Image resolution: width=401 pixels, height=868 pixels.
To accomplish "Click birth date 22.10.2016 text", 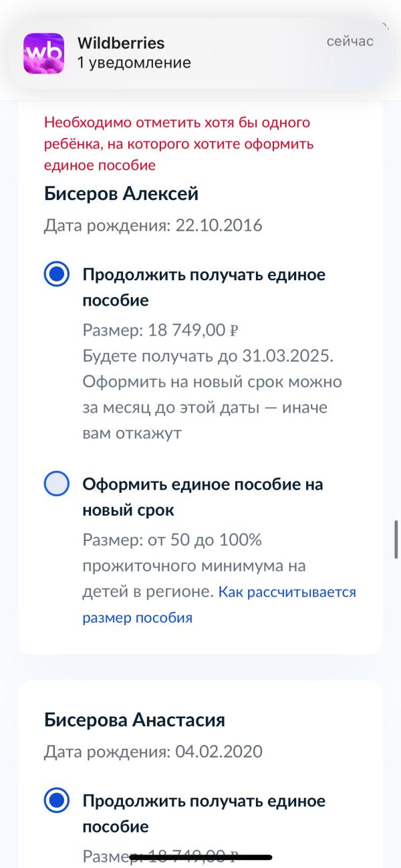I will pos(153,225).
